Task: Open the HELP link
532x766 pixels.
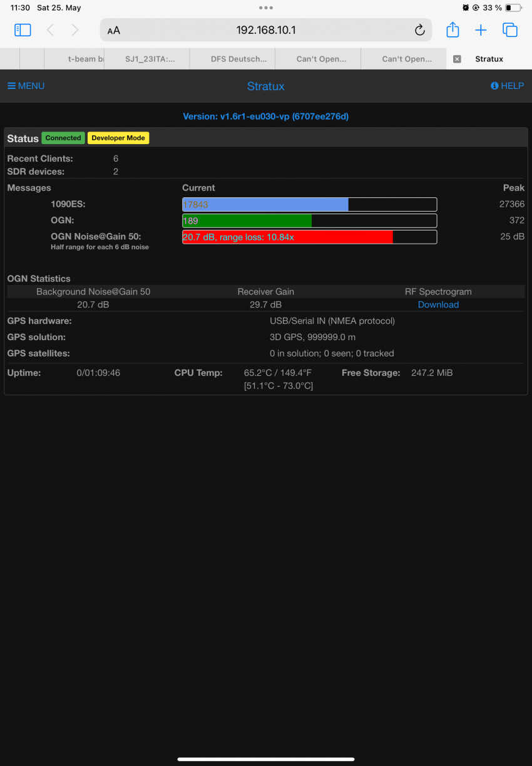Action: [507, 86]
